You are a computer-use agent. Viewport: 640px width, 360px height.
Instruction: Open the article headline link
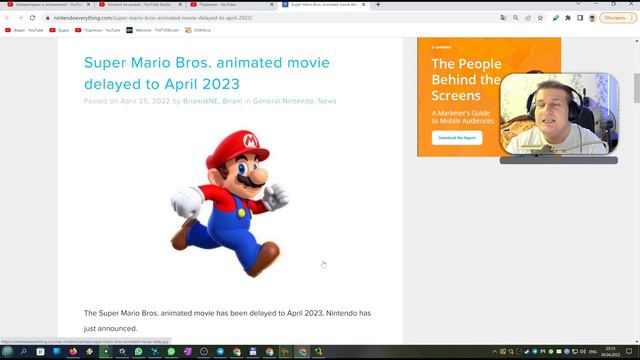(x=207, y=73)
